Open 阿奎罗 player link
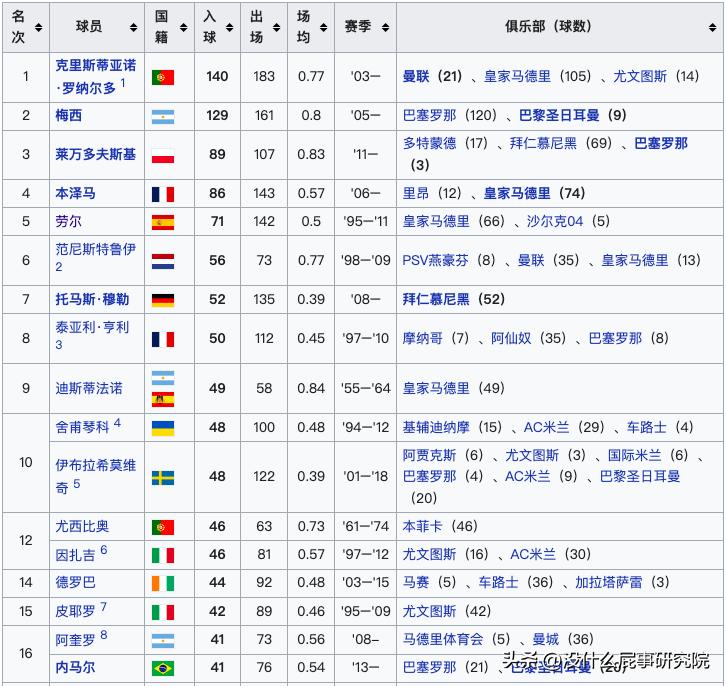726x686 pixels. (75, 640)
